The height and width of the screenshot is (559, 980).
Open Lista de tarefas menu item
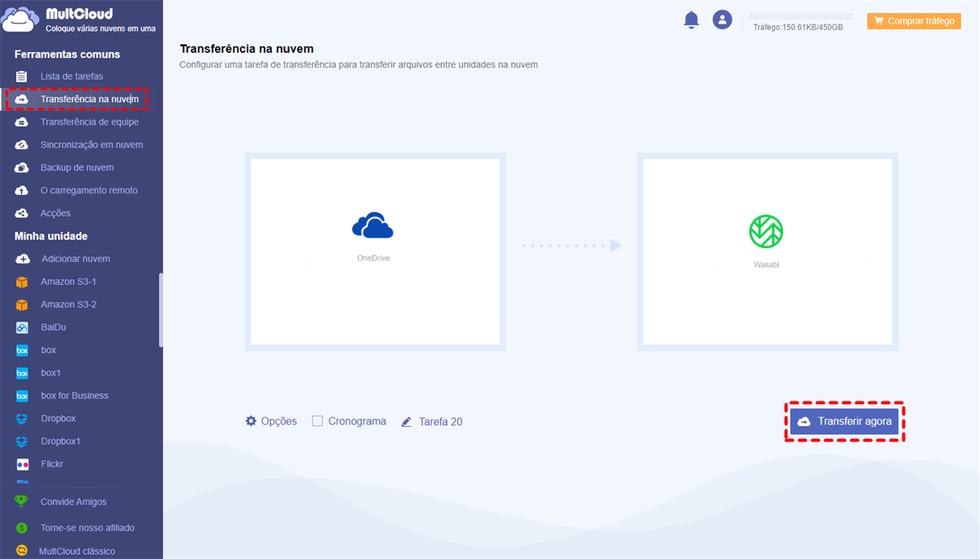point(72,76)
